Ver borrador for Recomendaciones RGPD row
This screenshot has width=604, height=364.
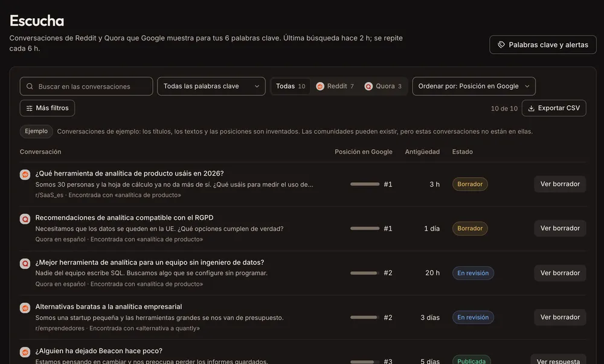click(560, 228)
